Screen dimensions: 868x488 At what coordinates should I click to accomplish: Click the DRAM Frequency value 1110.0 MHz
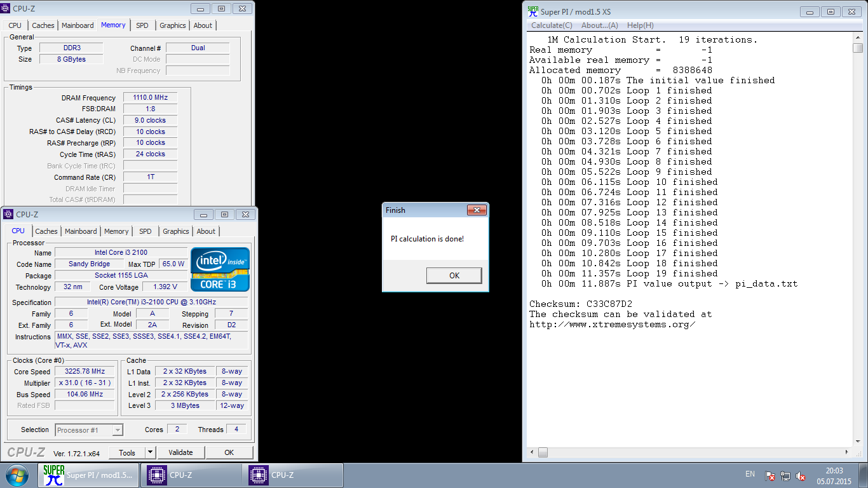(x=150, y=98)
